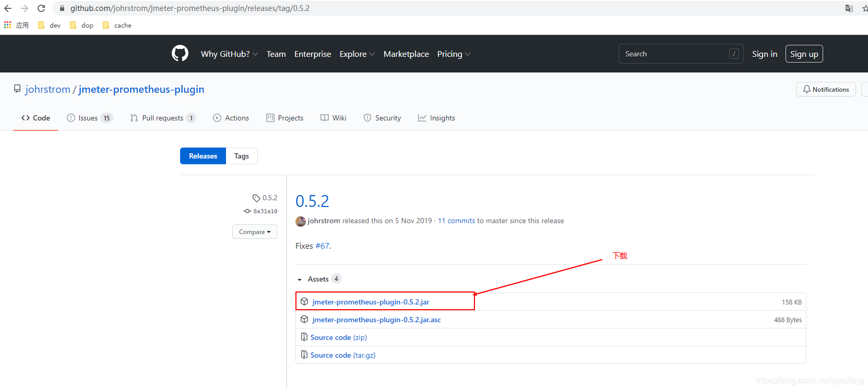The height and width of the screenshot is (390, 868).
Task: Bookmark page with the star icon
Action: (864, 8)
